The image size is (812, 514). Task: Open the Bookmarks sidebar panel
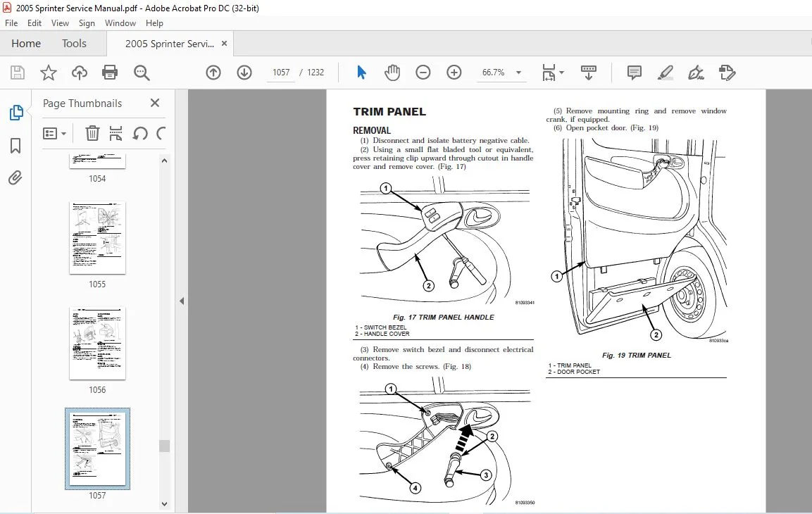[x=15, y=146]
